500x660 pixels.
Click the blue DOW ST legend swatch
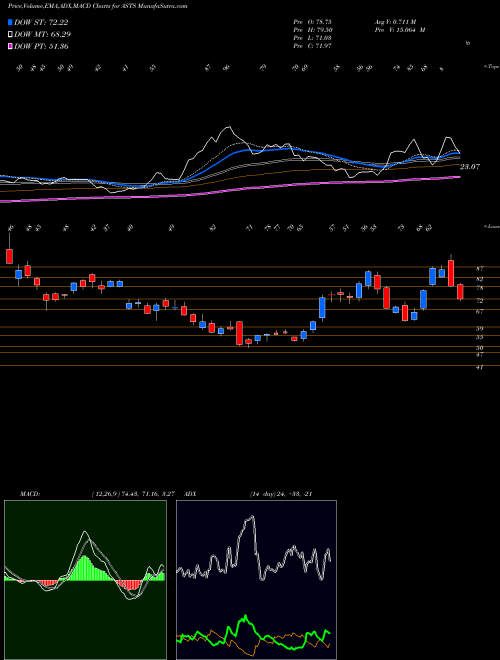pyautogui.click(x=10, y=22)
